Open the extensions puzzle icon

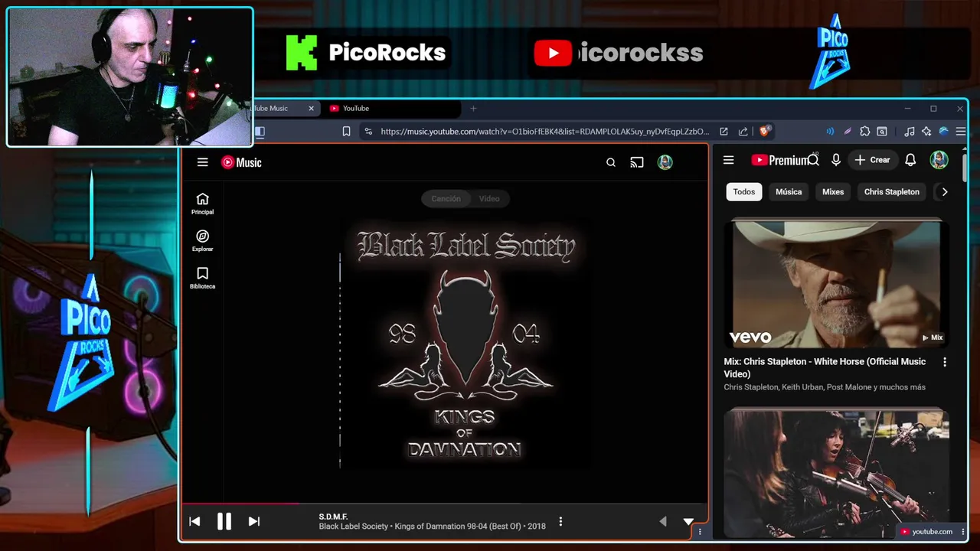864,132
